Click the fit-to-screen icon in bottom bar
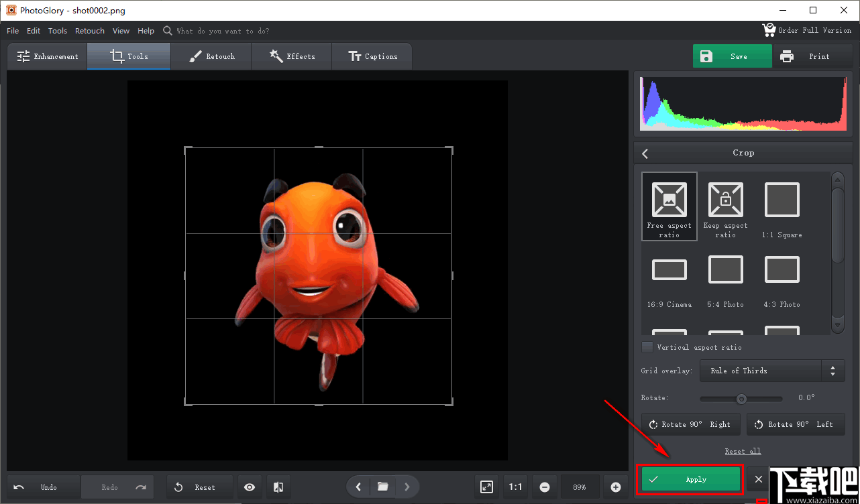Screen dimensions: 860x504 click(x=487, y=487)
